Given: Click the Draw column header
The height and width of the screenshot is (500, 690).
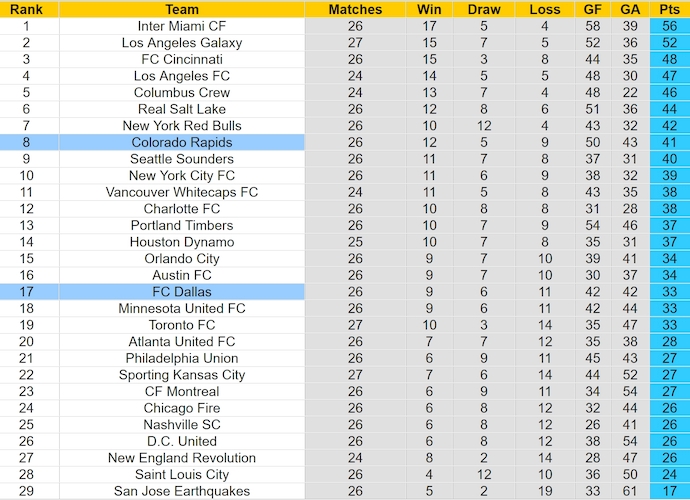Looking at the screenshot, I should coord(484,9).
